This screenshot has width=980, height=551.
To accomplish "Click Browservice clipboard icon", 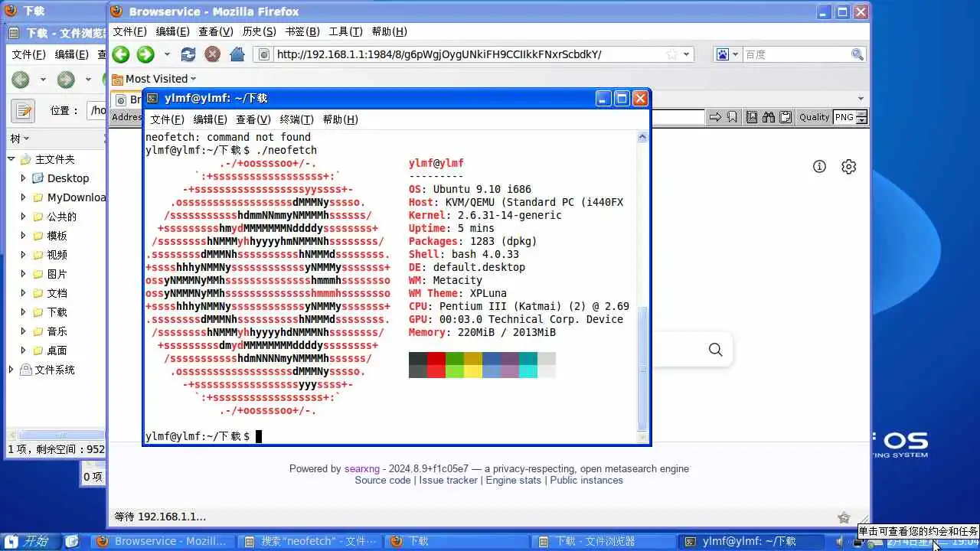I will coord(786,117).
